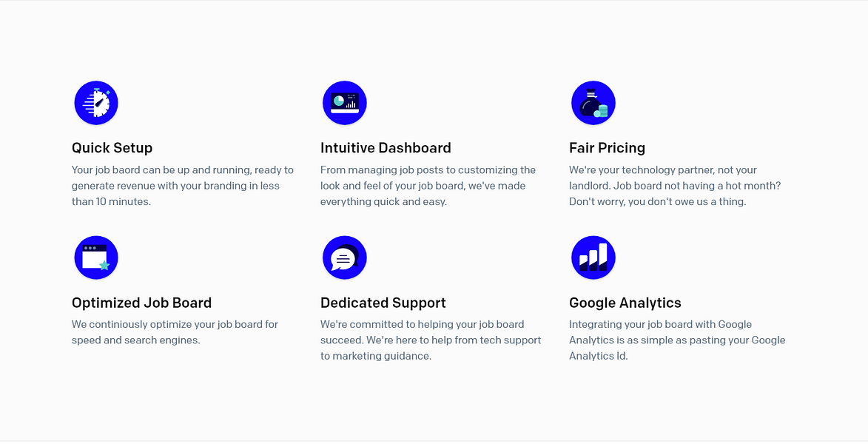868x444 pixels.
Task: Select the Google Analytics heading
Action: tap(625, 303)
